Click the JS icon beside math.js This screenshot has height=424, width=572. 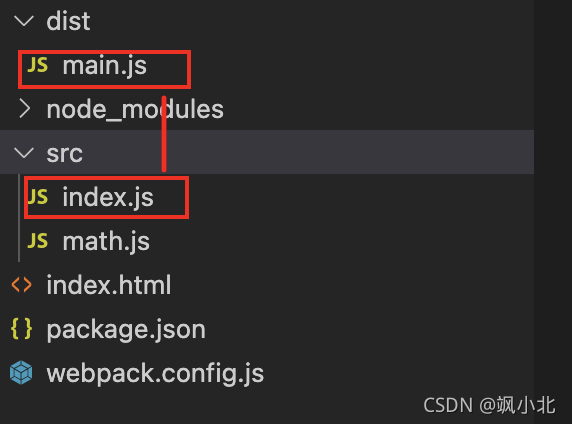[38, 241]
